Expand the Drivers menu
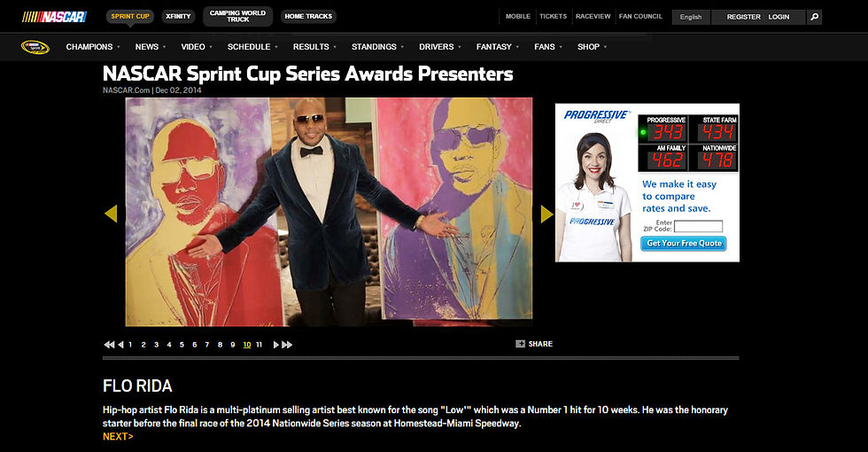 [440, 47]
